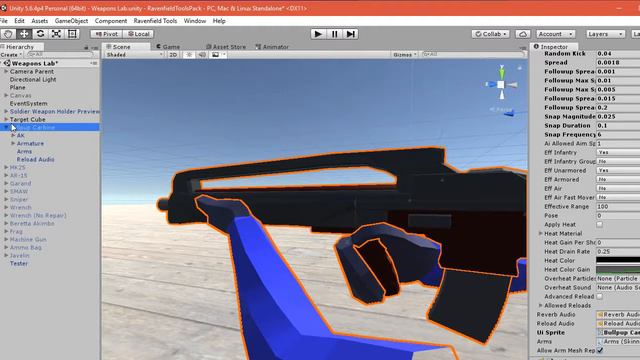Viewport: 640px width, 360px height.
Task: Expand the AK child object
Action: 13,136
